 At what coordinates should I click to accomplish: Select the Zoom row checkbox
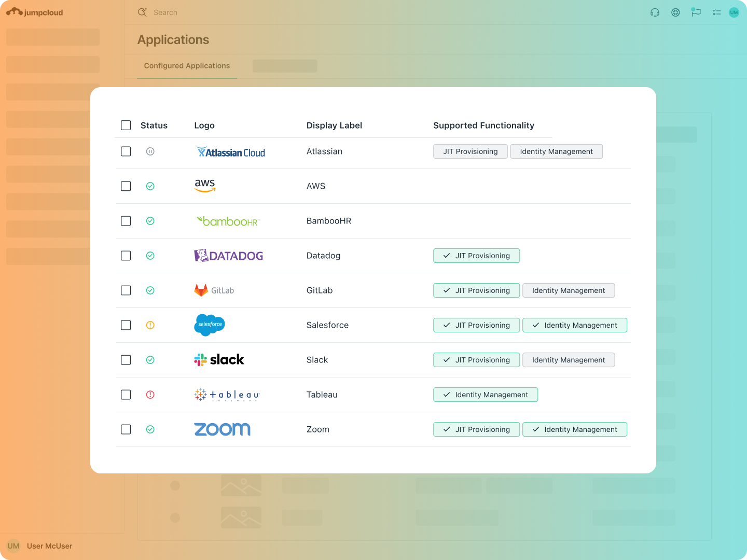coord(126,429)
